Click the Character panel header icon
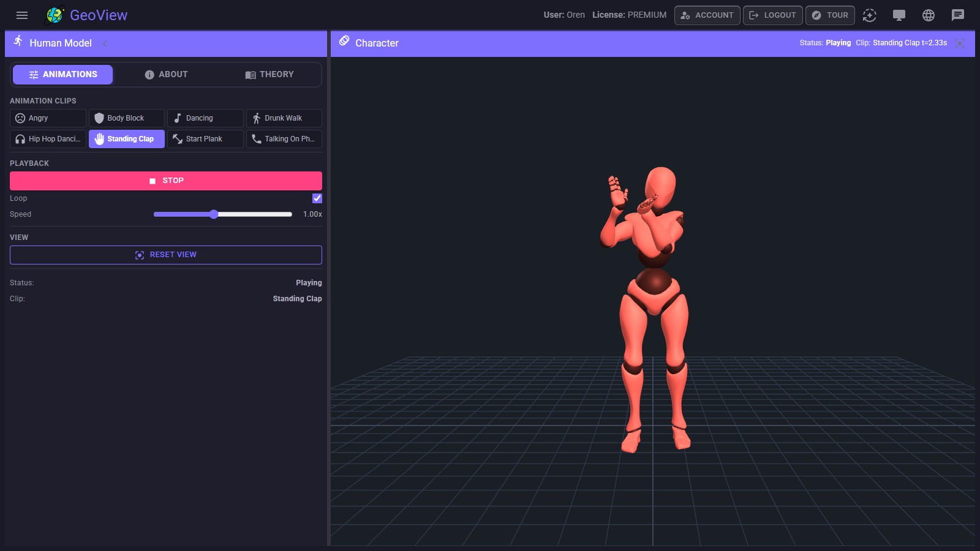 tap(344, 41)
